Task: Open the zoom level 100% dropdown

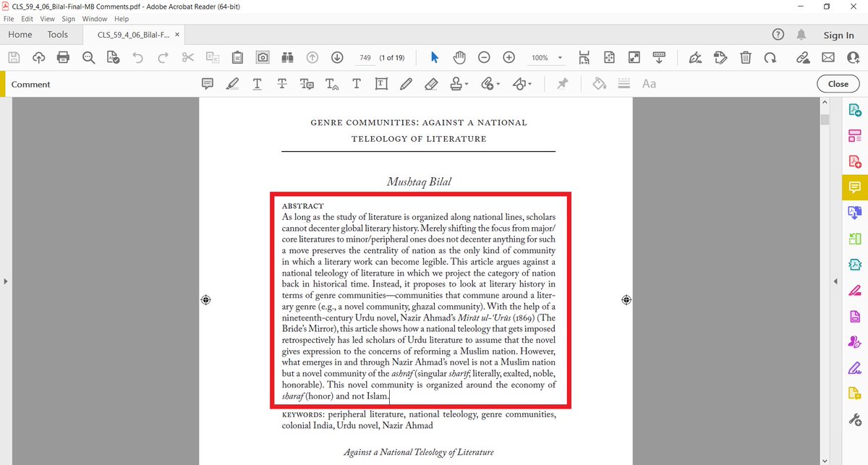Action: pos(559,58)
